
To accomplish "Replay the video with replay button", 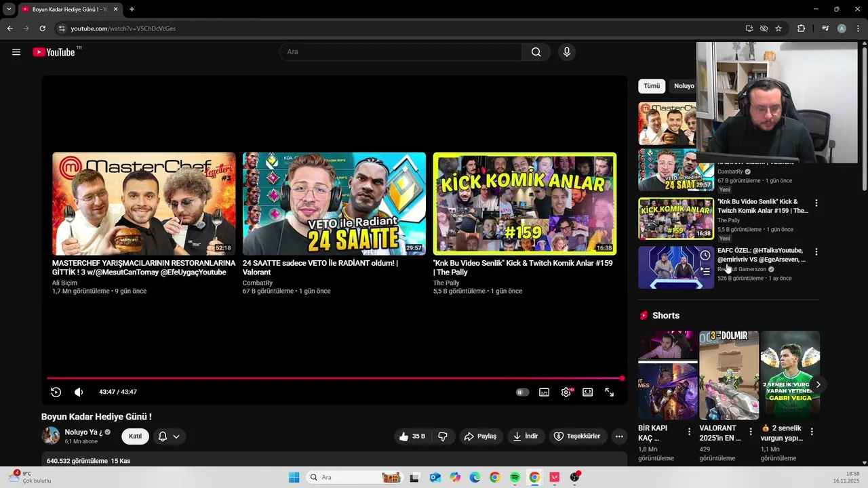I will pyautogui.click(x=56, y=392).
